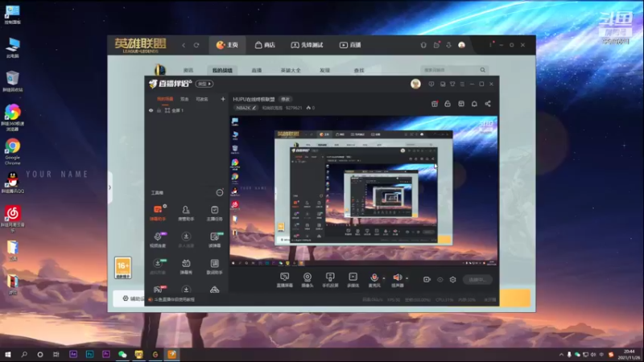The height and width of the screenshot is (362, 644).
Task: Open the 房管助手 room manager tool
Action: 186,213
